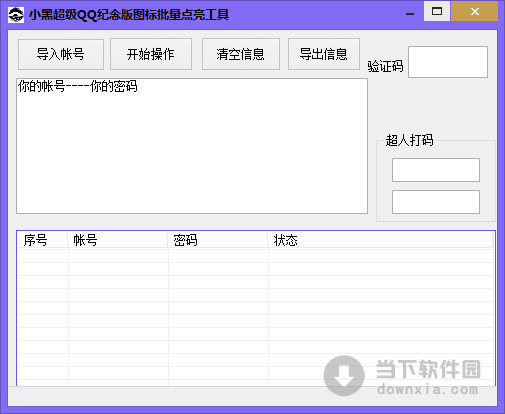505x414 pixels.
Task: Sort by the 密码 column header
Action: click(x=218, y=240)
